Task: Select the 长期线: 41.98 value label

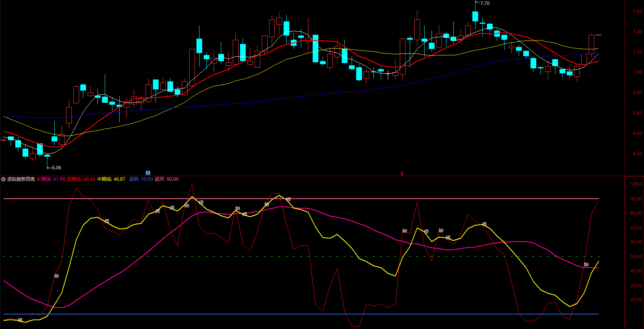Action: [x=51, y=179]
